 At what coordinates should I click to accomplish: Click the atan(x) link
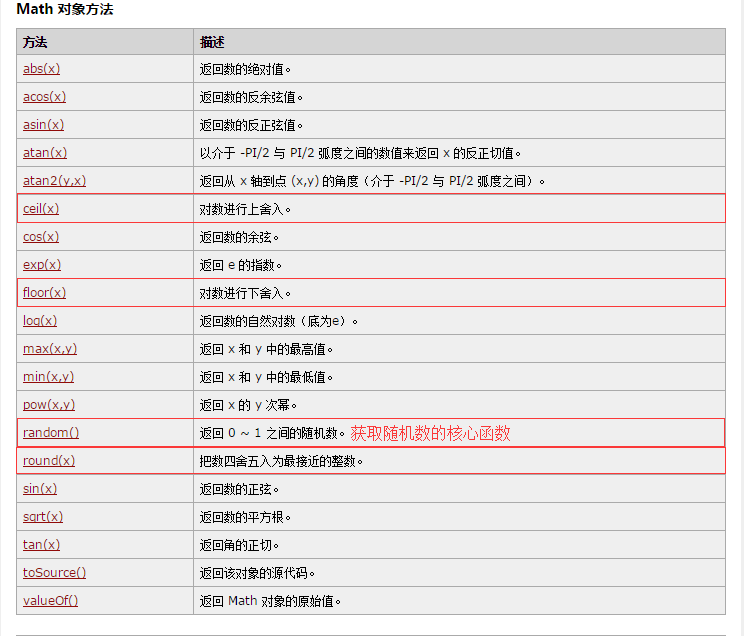(x=45, y=153)
